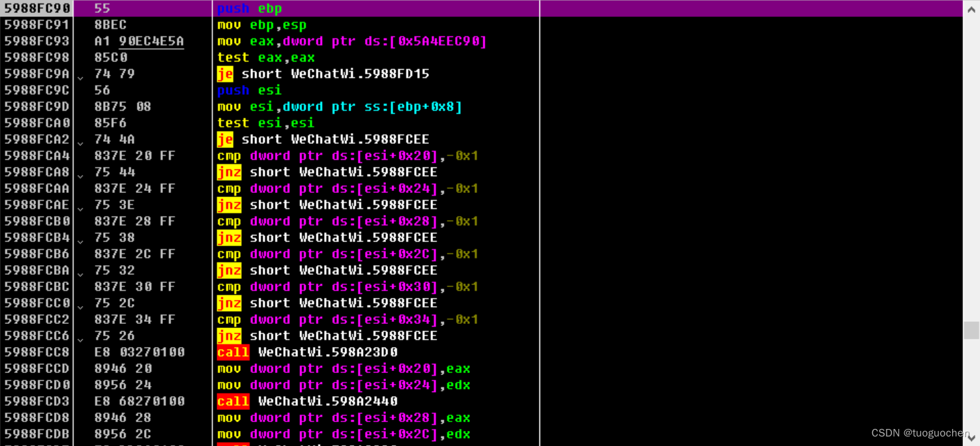Select hex bytes 'A1 90EC4E5A'
Image resolution: width=980 pixels, height=446 pixels.
coord(139,41)
